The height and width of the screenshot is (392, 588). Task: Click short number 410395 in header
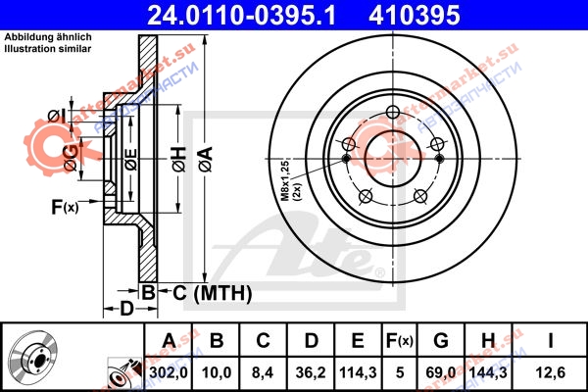click(414, 15)
